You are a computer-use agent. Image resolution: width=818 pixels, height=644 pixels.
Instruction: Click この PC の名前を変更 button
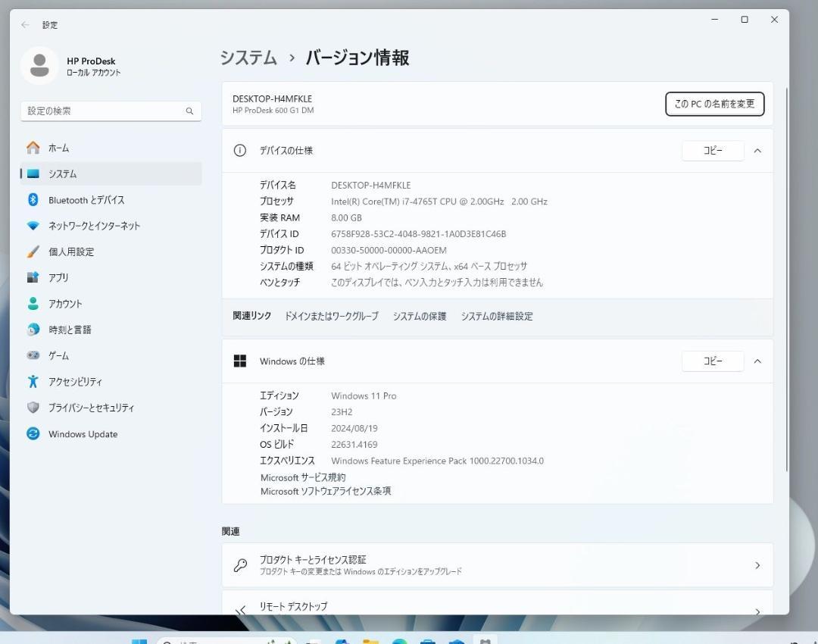(715, 104)
